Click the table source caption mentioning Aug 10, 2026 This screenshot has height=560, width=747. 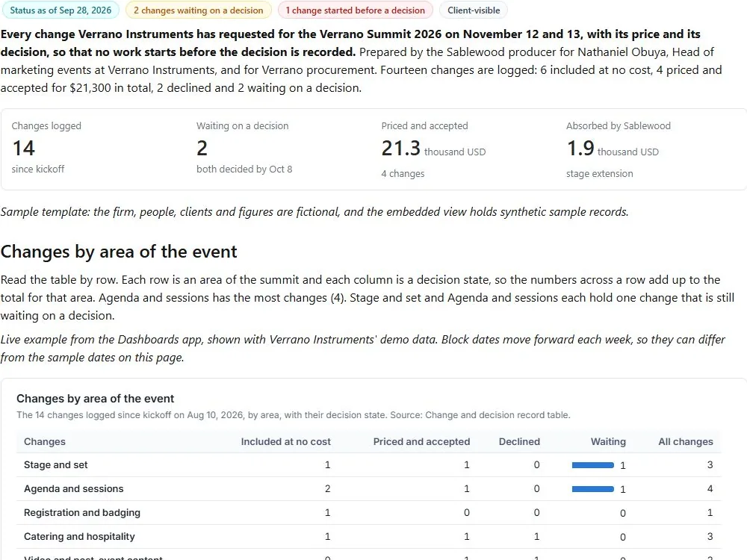[294, 414]
